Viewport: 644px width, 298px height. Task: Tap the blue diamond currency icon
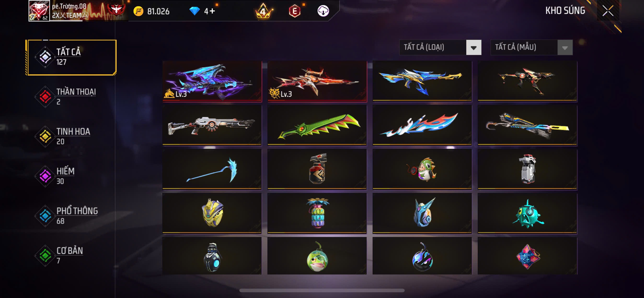[x=194, y=11]
